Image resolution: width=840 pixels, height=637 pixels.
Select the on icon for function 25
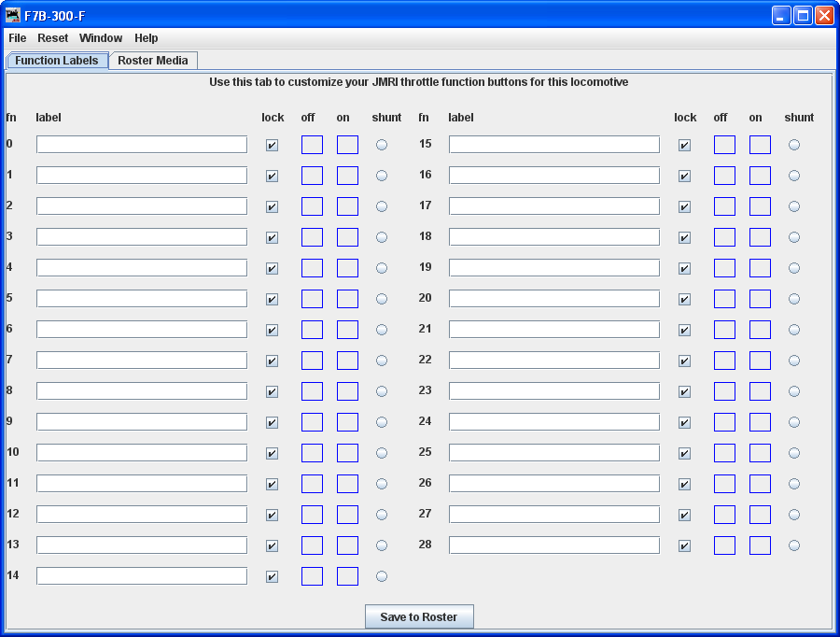pyautogui.click(x=760, y=452)
